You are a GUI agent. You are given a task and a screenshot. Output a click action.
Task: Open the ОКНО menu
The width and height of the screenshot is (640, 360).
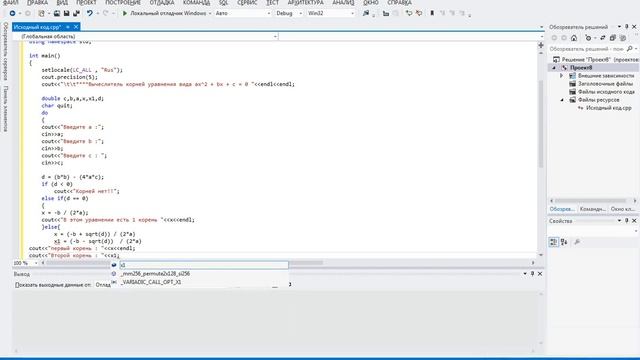tap(371, 2)
